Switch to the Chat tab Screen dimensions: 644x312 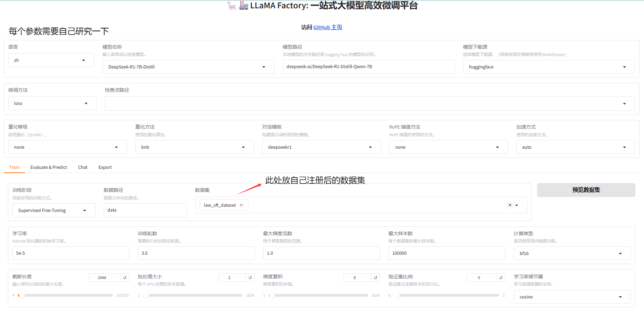coord(83,167)
